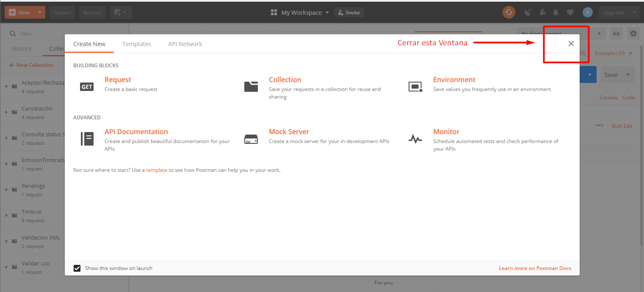Image resolution: width=644 pixels, height=292 pixels.
Task: Expand the Cancelación collection
Action: 6,112
